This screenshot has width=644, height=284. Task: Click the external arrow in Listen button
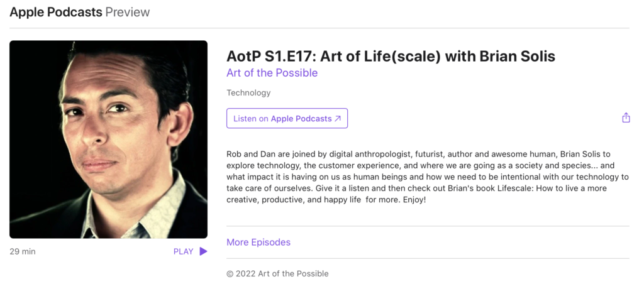point(338,118)
